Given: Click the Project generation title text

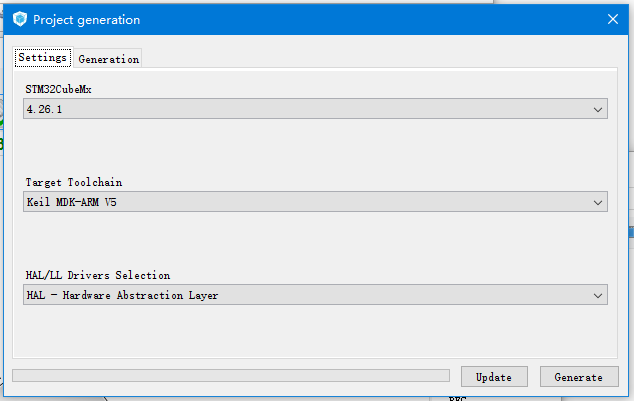Looking at the screenshot, I should (87, 20).
